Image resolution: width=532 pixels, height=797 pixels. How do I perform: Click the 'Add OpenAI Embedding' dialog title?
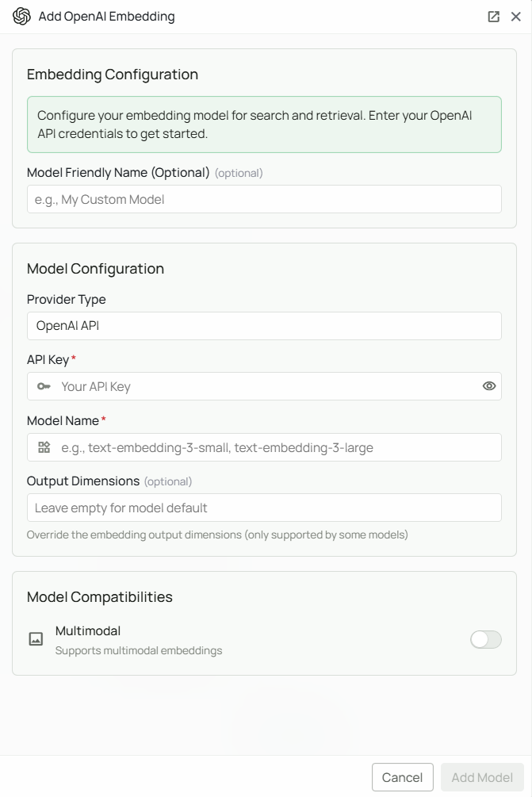107,17
